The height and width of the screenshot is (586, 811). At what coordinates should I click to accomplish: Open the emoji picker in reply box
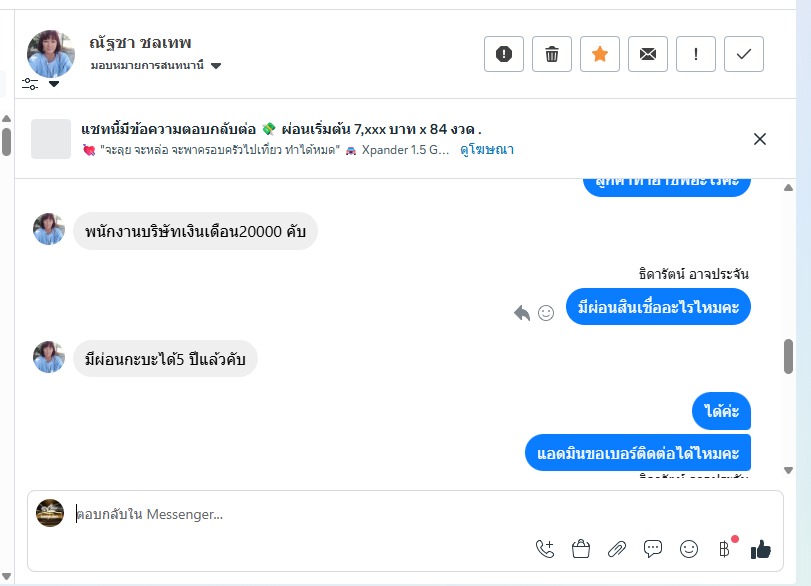click(689, 548)
